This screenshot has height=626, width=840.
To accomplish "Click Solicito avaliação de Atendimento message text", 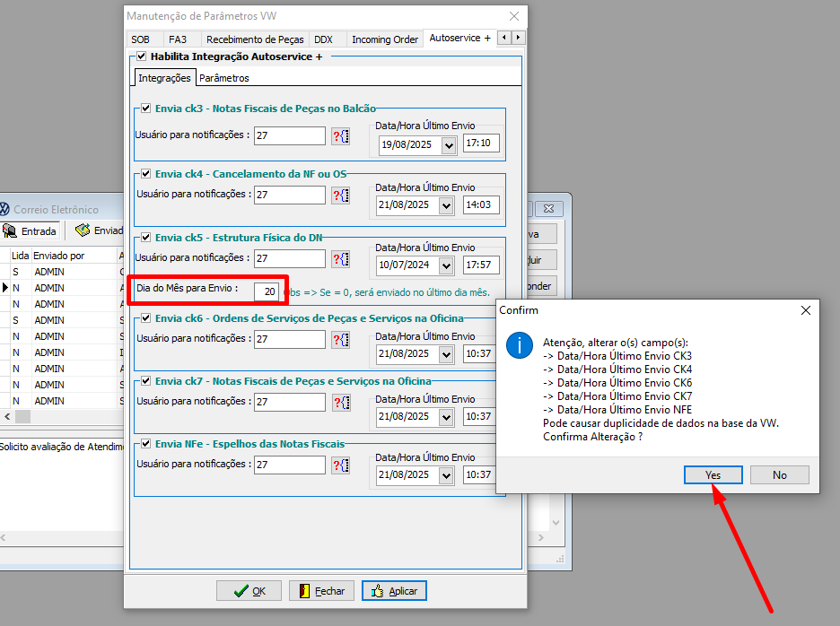I will (62, 447).
